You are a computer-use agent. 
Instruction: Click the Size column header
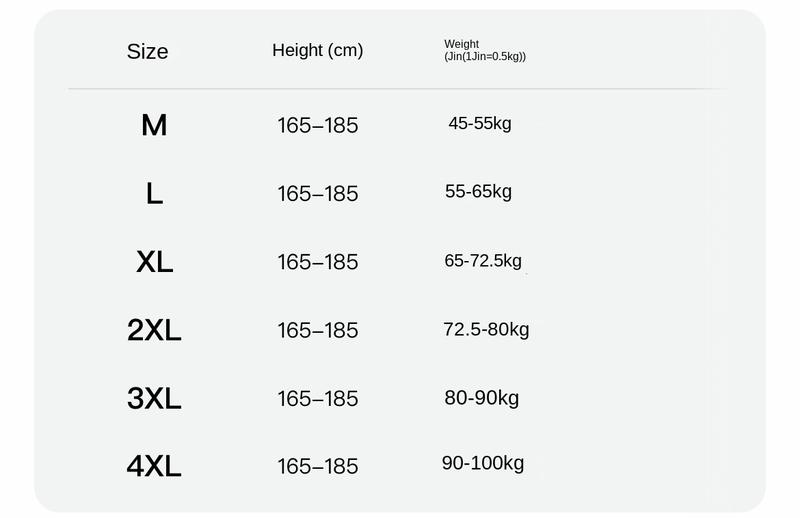(147, 52)
